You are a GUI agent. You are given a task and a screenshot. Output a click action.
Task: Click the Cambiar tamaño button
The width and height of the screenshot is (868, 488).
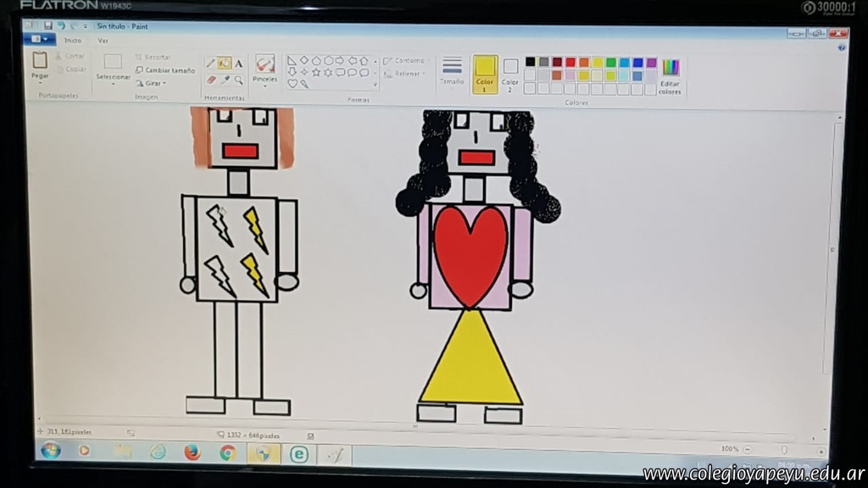[x=164, y=70]
